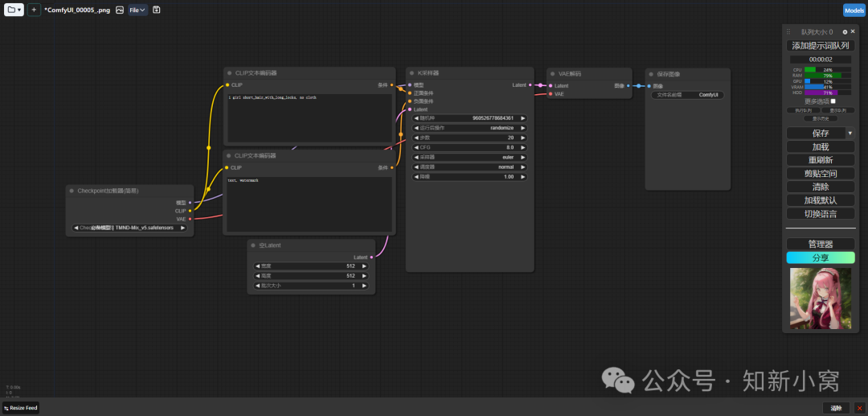This screenshot has height=416, width=868.
Task: Increase 宽度 width in 空Latent
Action: coord(364,266)
